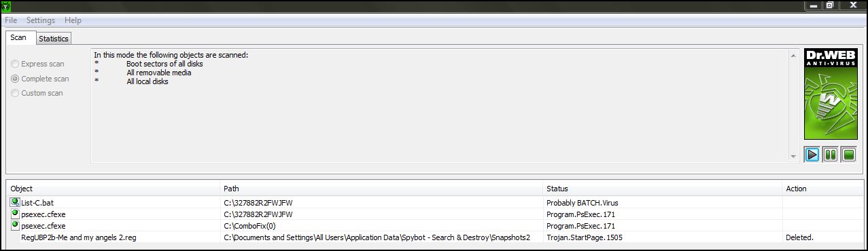The image size is (868, 251).
Task: Stop the scan with the square button
Action: pos(848,155)
